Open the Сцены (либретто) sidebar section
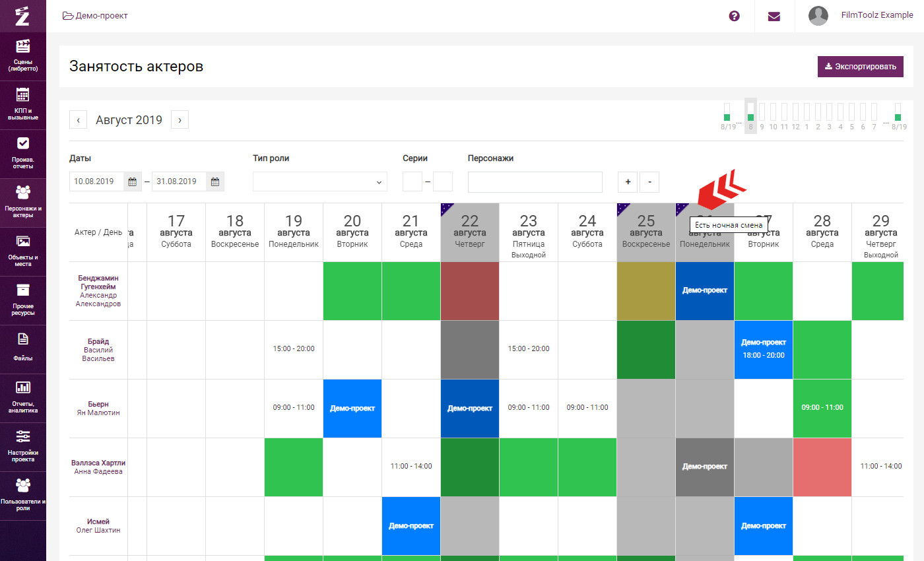 pyautogui.click(x=23, y=56)
